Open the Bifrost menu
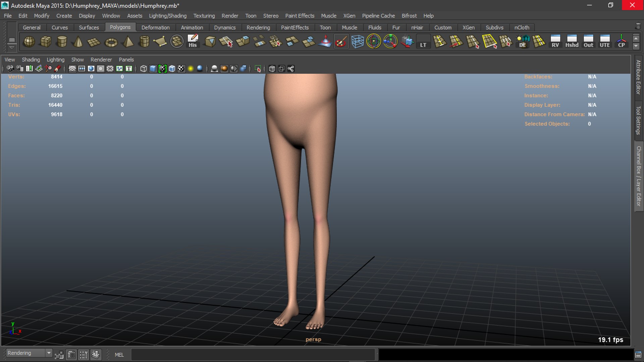 409,16
